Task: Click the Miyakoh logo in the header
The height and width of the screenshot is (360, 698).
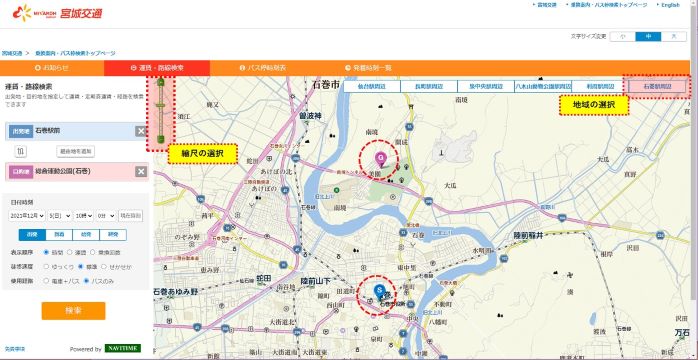Action: click(58, 13)
